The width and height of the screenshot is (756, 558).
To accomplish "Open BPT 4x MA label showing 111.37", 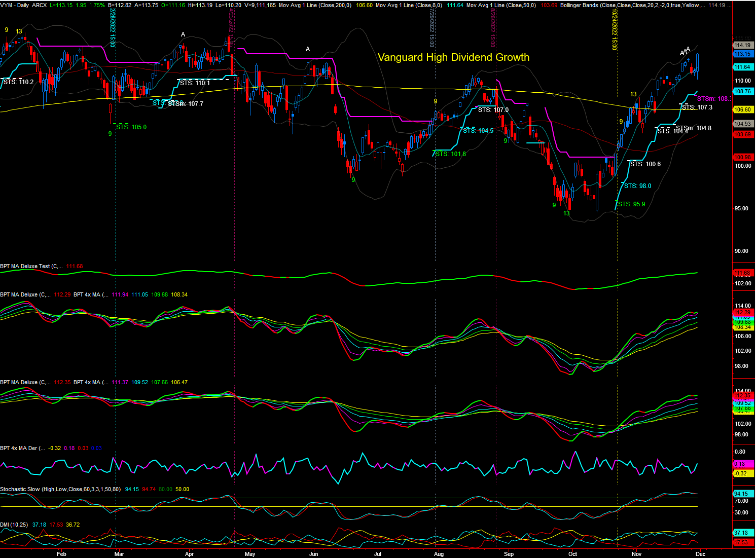I will tap(91, 382).
